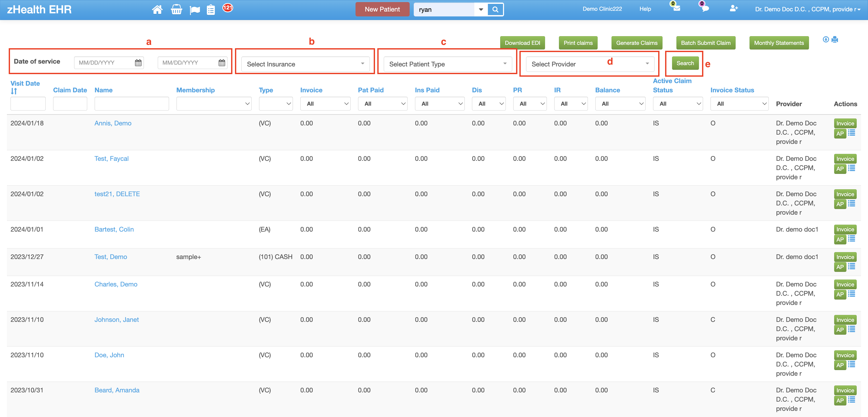Click the patient search magnifier icon
Image resolution: width=868 pixels, height=417 pixels.
pyautogui.click(x=495, y=9)
